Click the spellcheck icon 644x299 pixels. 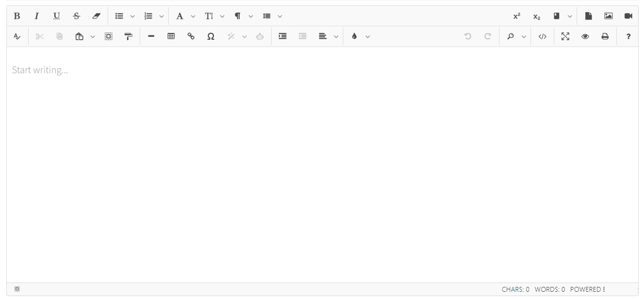pyautogui.click(x=17, y=36)
